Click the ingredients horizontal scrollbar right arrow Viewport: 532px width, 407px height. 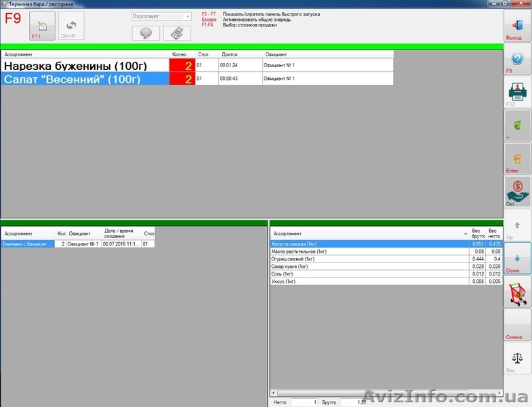(x=499, y=393)
